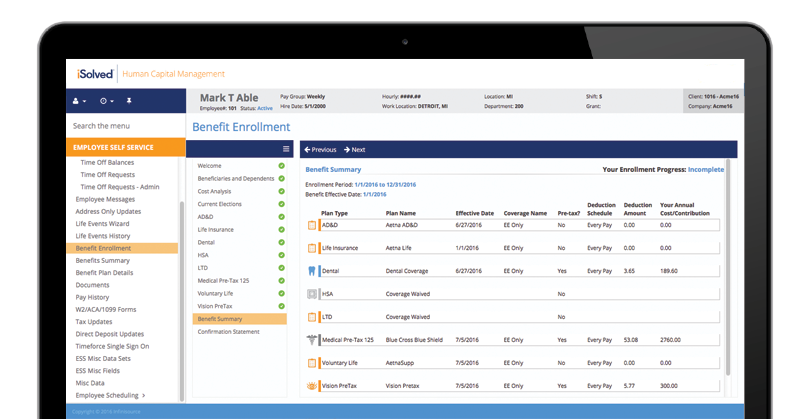The width and height of the screenshot is (802, 419).
Task: Click the HSA plan icon
Action: (x=311, y=294)
